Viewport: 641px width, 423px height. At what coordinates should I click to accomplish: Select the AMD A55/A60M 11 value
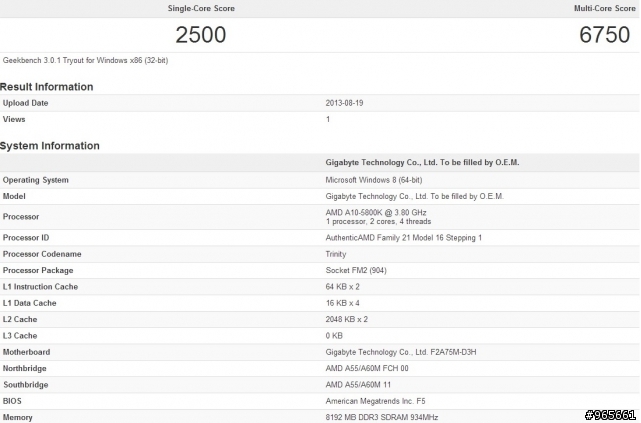[x=358, y=385]
